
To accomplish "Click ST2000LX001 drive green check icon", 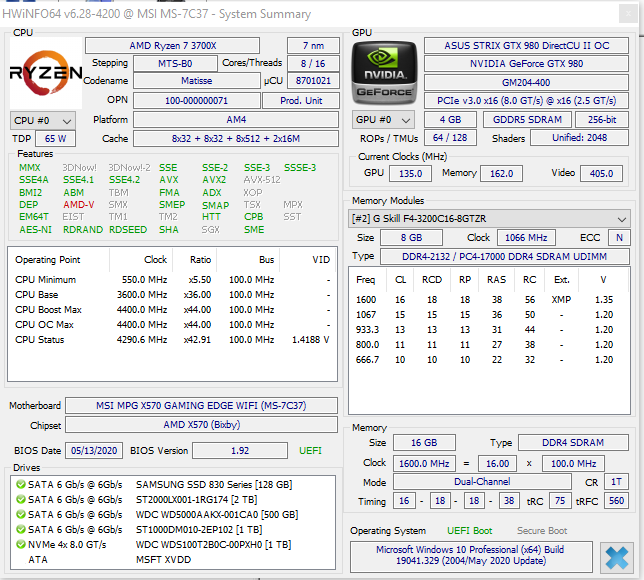I will (x=21, y=499).
